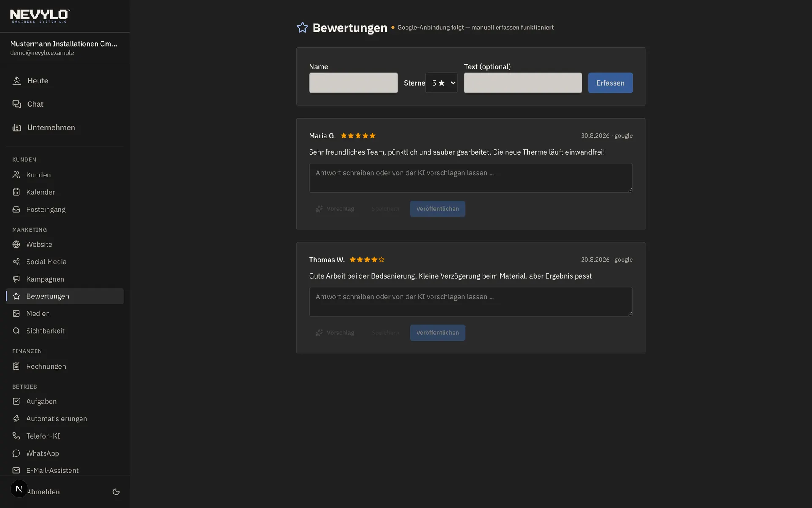Click the Unternehmen building icon
The width and height of the screenshot is (812, 508).
pyautogui.click(x=16, y=127)
